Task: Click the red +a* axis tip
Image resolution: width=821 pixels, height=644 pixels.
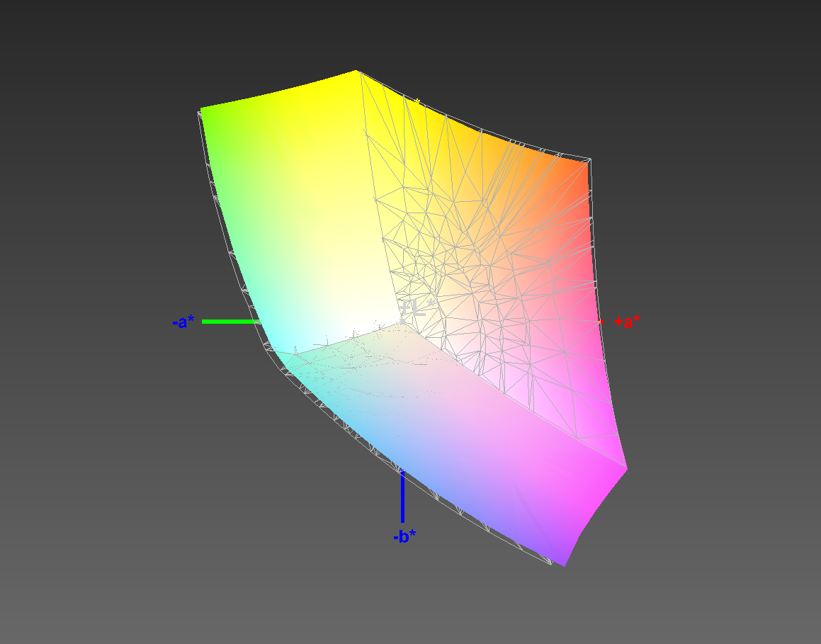Action: coord(601,322)
